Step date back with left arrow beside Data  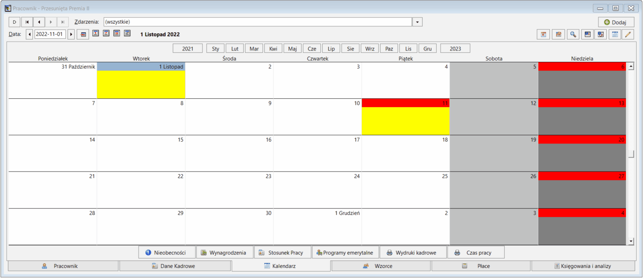[29, 34]
